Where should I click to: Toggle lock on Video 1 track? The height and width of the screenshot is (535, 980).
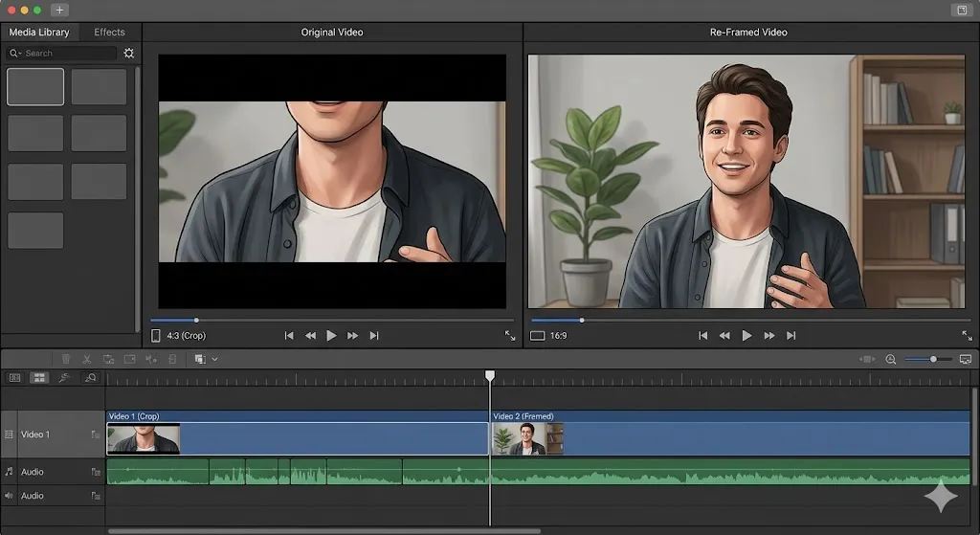tap(96, 435)
